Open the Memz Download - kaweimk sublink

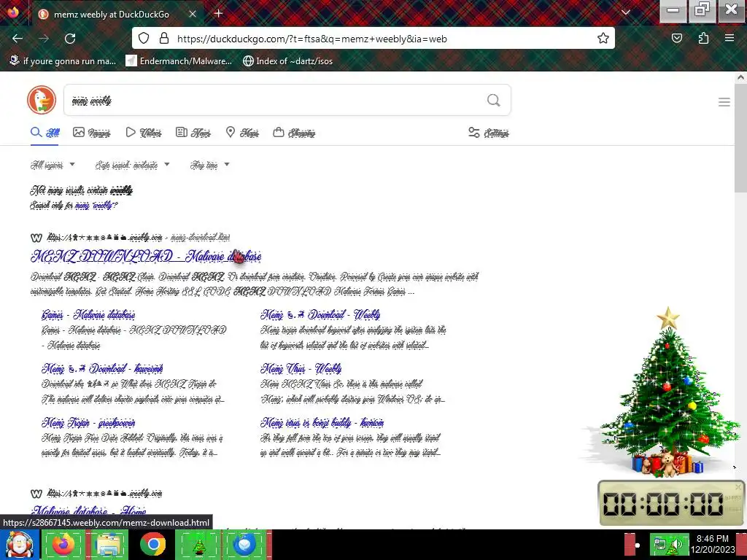pos(102,368)
